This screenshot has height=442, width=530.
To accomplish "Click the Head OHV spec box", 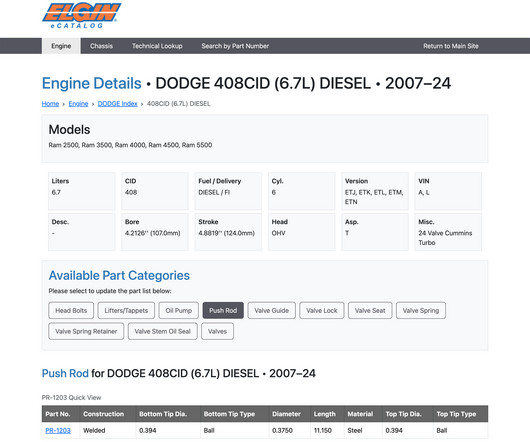I will click(302, 232).
